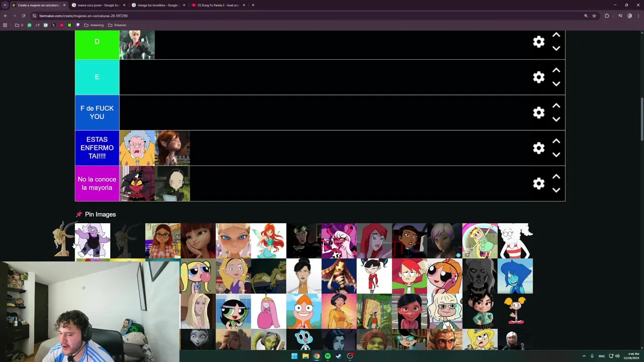
Task: Move ESTAS ENFERMO TAI tier down
Action: (x=556, y=155)
